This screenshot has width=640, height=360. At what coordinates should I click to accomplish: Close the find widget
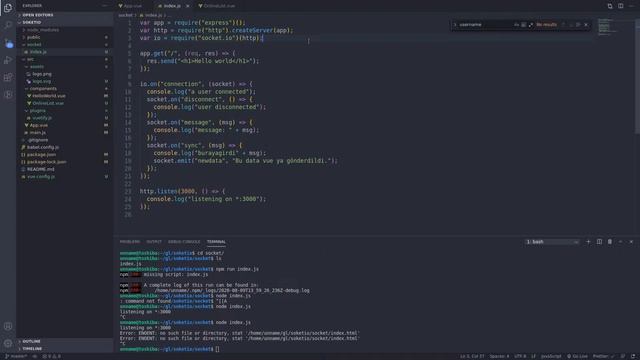pos(586,24)
